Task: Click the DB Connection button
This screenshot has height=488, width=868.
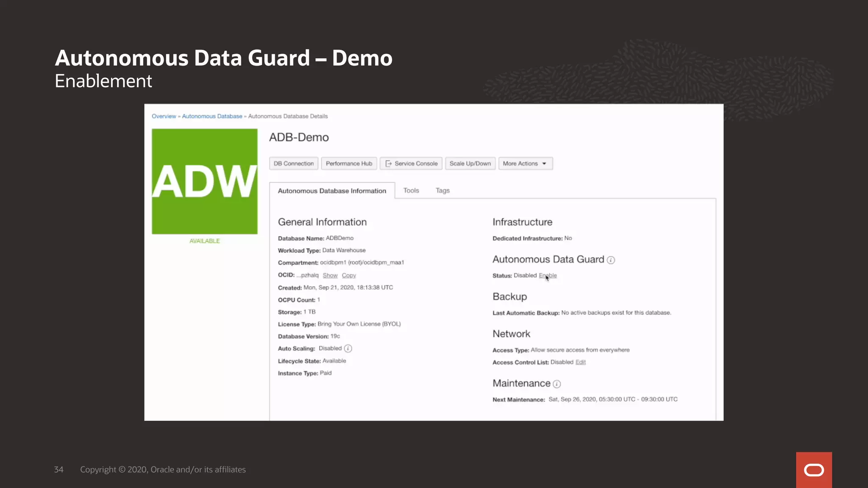Action: point(294,164)
